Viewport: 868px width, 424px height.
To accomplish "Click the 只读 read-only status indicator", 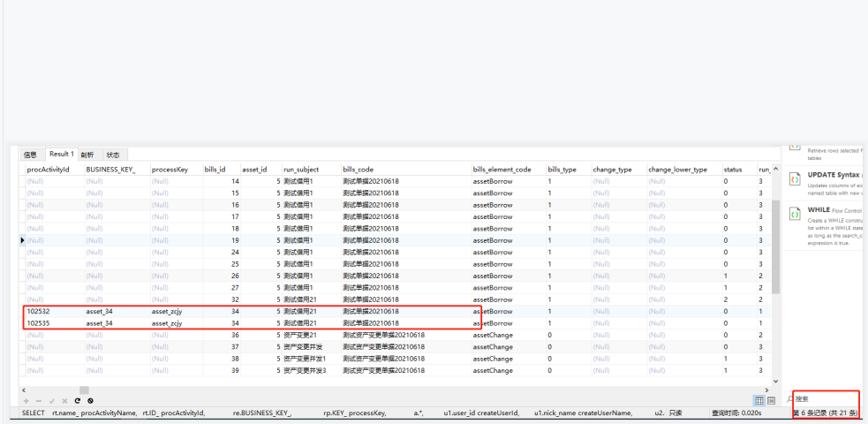I will tap(675, 413).
